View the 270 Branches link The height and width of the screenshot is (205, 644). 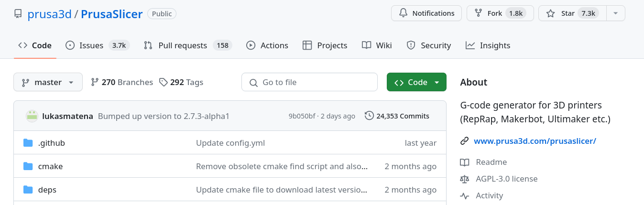click(x=122, y=82)
